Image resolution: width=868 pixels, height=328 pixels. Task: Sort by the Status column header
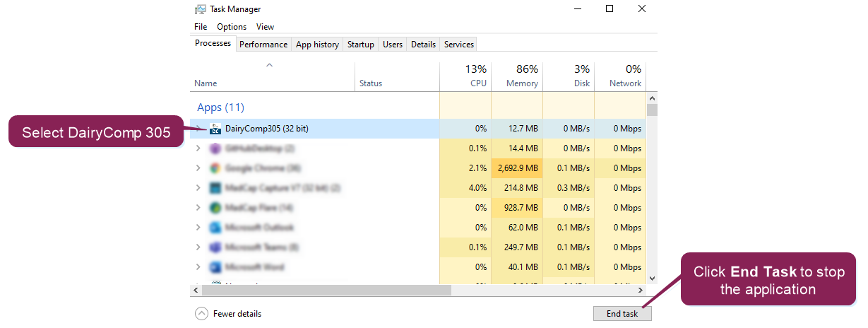pyautogui.click(x=396, y=76)
